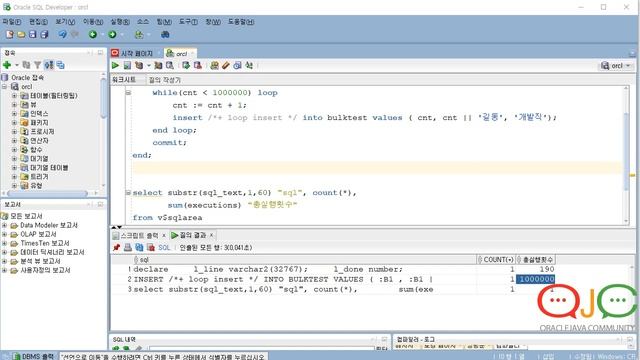Toggle code folding beside the while loop line
The height and width of the screenshot is (360, 640).
(x=128, y=93)
